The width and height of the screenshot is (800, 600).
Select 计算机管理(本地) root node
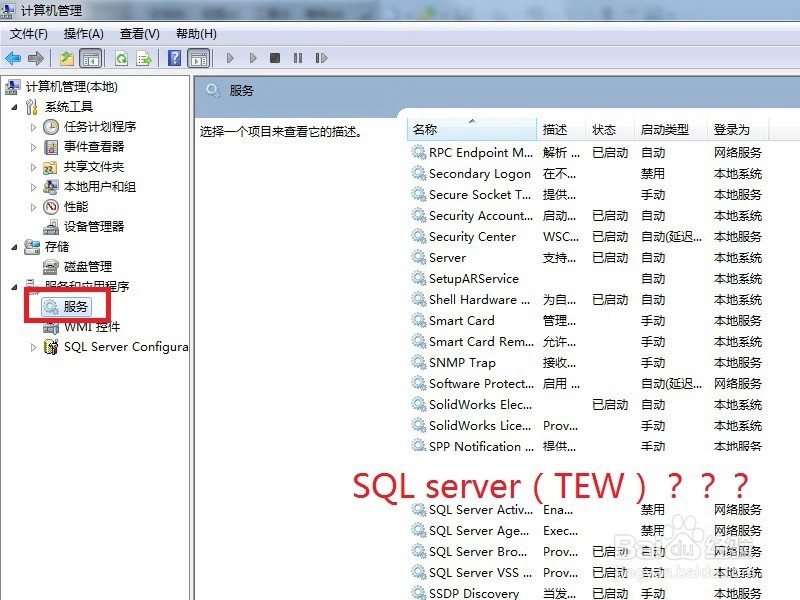coord(71,87)
